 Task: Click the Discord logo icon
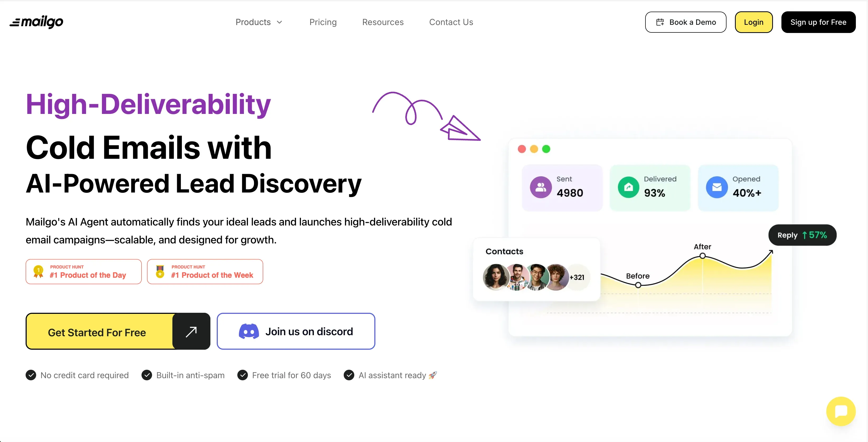[249, 331]
